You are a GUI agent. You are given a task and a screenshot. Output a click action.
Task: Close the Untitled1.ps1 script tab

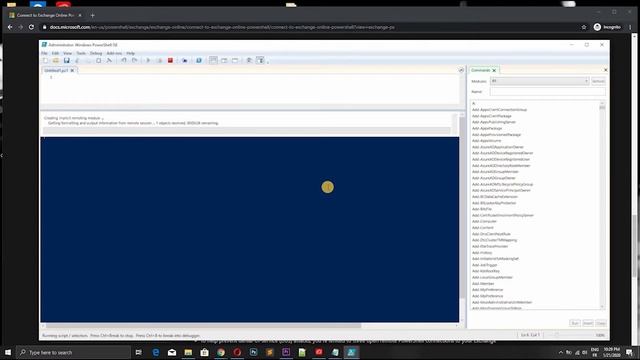[73, 70]
